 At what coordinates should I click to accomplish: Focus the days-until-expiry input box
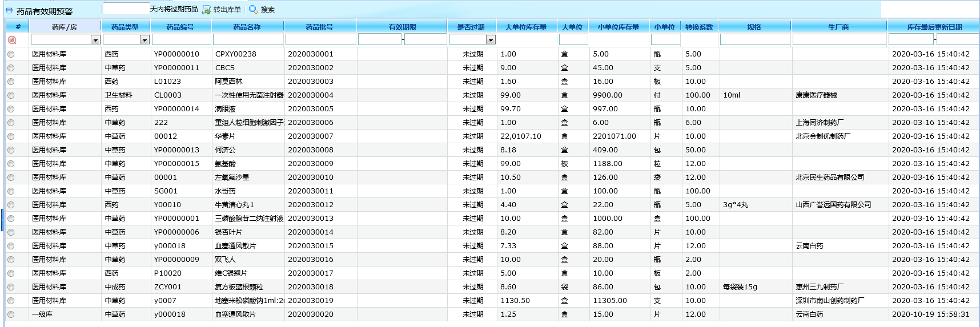pos(126,9)
